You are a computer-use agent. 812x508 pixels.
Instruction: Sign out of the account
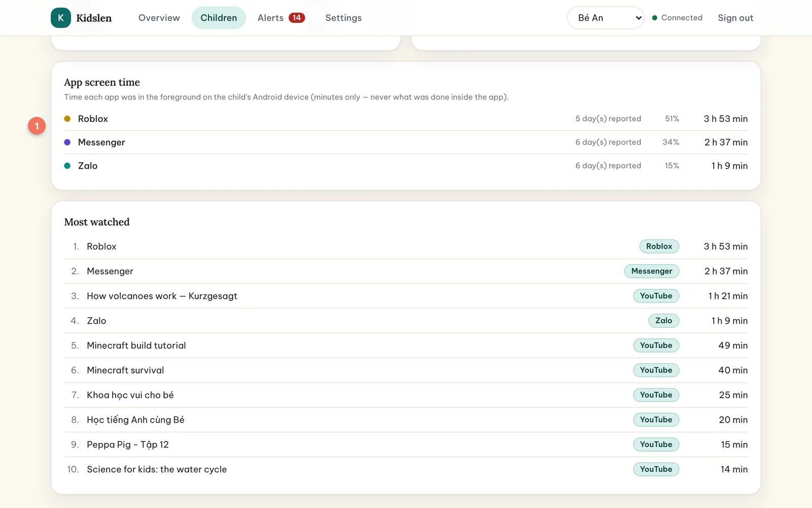[x=735, y=18]
